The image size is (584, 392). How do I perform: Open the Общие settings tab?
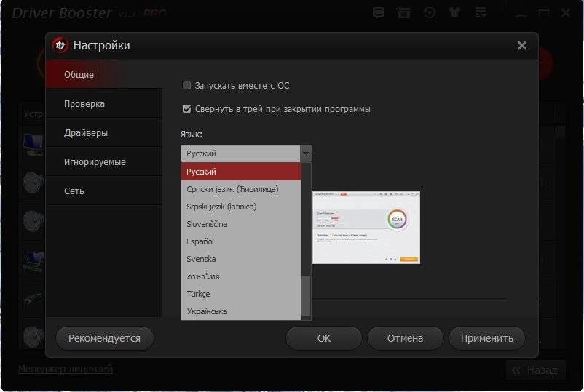104,74
